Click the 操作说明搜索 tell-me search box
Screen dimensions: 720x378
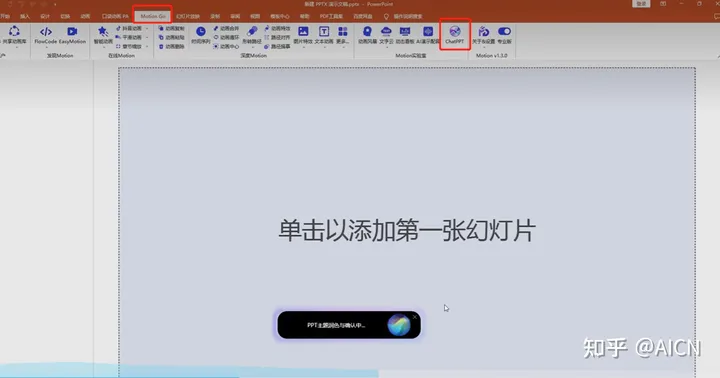coord(403,16)
